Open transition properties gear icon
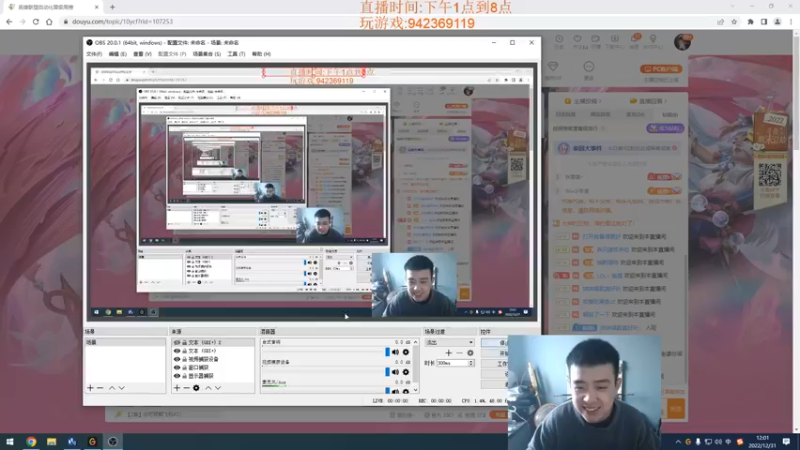 coord(470,353)
